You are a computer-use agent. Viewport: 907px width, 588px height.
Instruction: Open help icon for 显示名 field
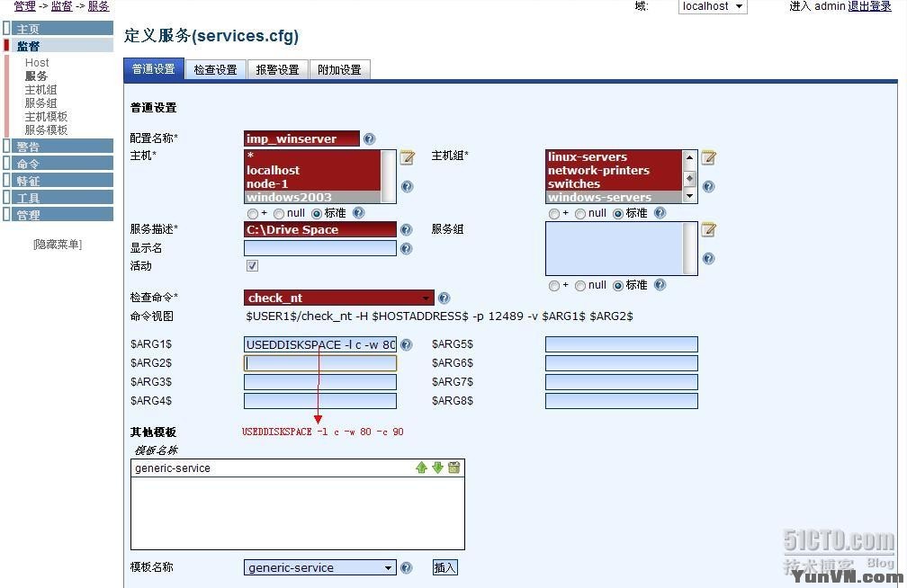[407, 249]
